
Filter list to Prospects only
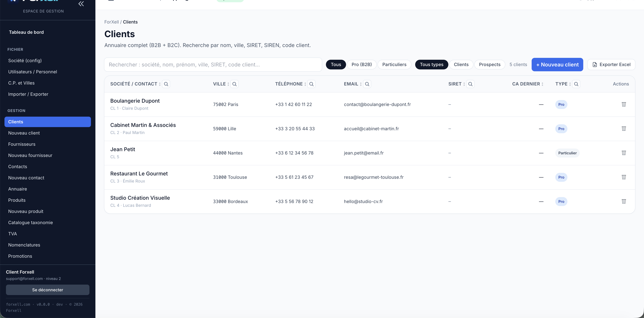click(490, 65)
